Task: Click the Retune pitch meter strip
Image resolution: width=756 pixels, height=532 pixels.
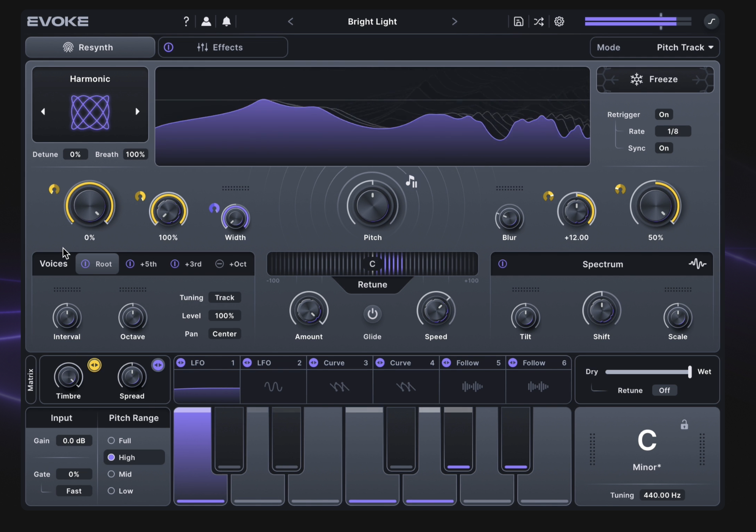Action: pyautogui.click(x=373, y=264)
